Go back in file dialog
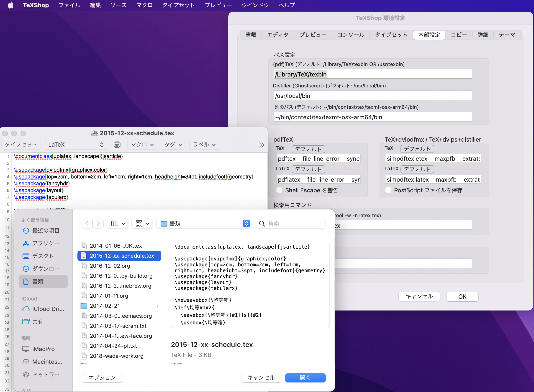 coord(87,223)
